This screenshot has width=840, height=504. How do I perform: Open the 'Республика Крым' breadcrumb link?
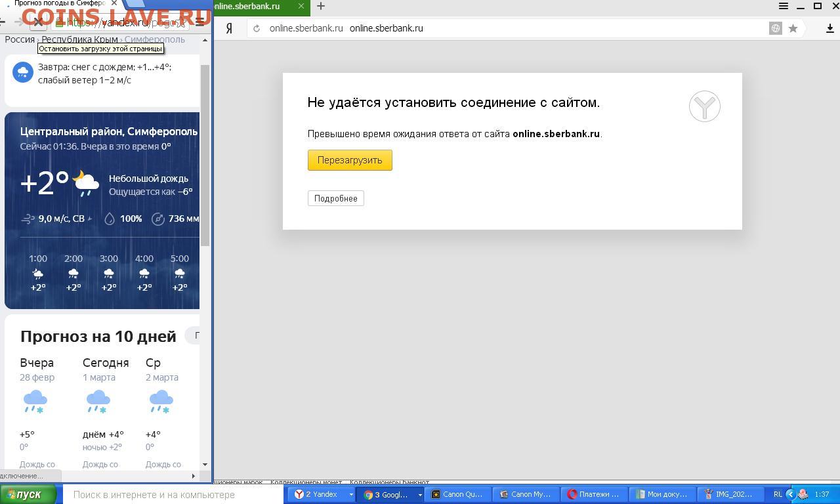click(79, 39)
